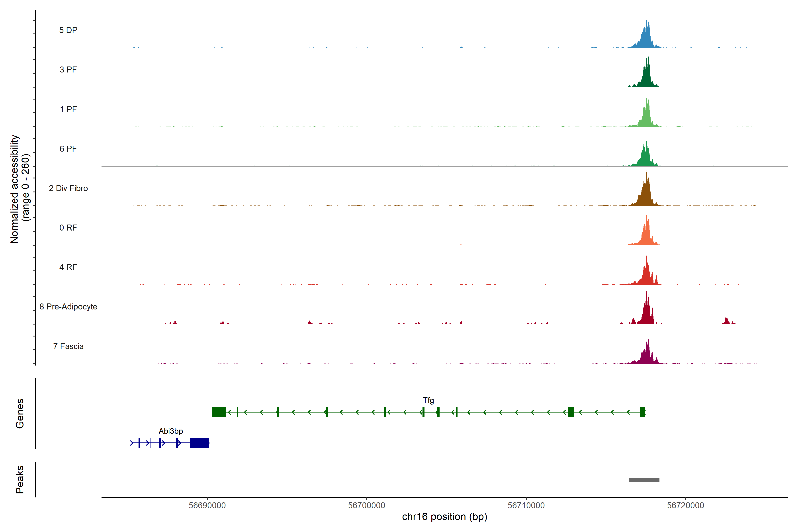Click the 2 Div Fibro track label
The width and height of the screenshot is (798, 532).
68,188
